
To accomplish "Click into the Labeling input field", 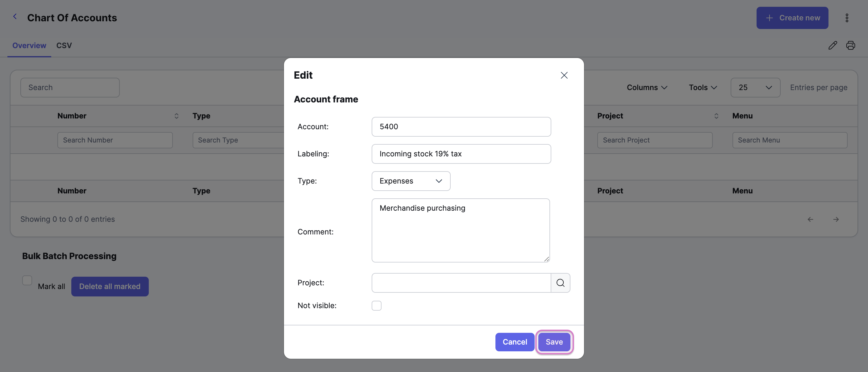I will point(461,154).
